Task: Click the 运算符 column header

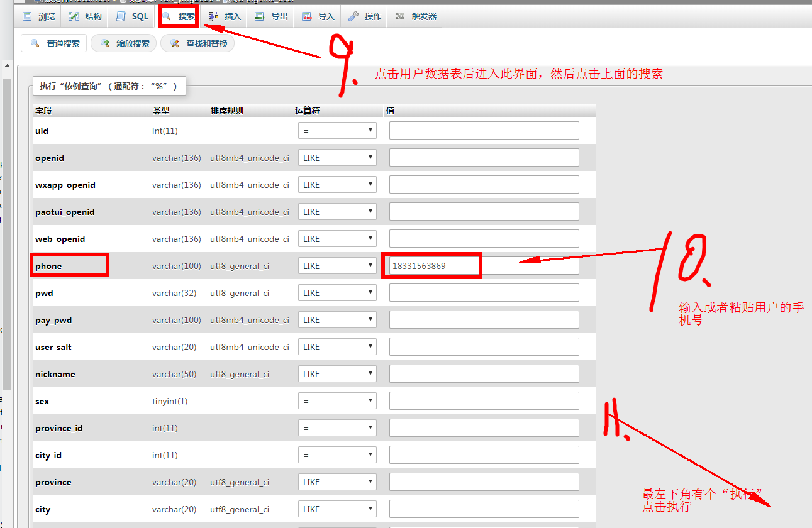Action: pos(307,111)
